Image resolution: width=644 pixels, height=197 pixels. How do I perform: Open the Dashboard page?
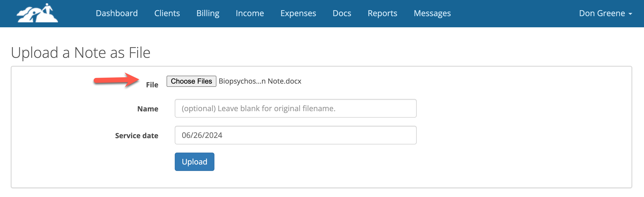click(117, 13)
